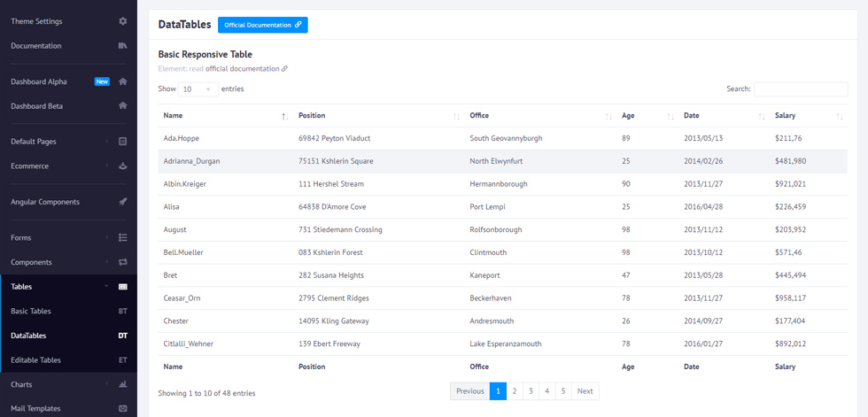Viewport: 868px width, 417px height.
Task: Click the Previous pagination button
Action: (470, 391)
